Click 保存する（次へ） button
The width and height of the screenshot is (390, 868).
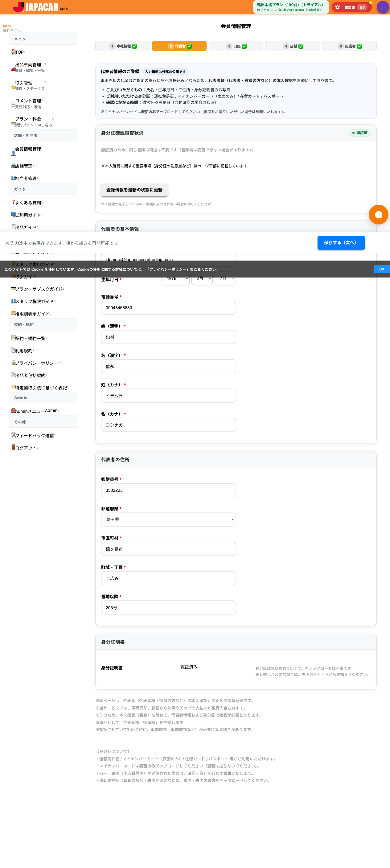tap(341, 243)
